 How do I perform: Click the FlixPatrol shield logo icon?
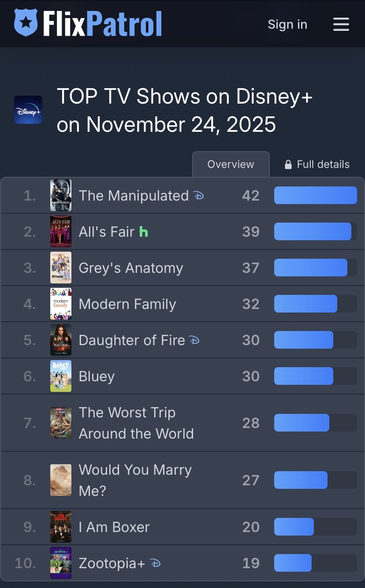coord(26,23)
